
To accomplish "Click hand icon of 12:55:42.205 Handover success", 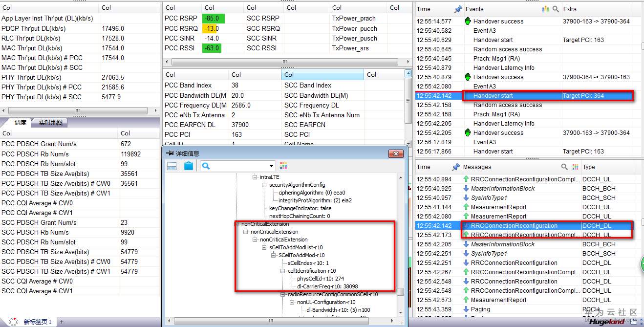I will click(x=468, y=132).
